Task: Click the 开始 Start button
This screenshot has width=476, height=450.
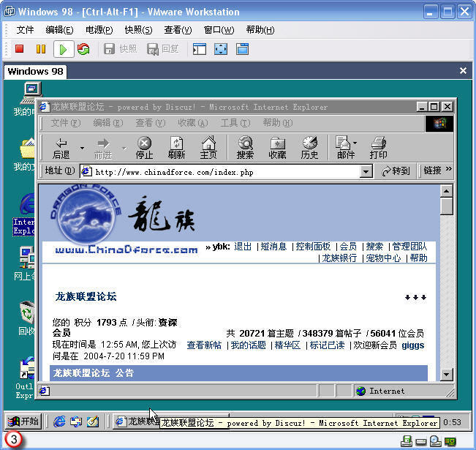Action: click(x=23, y=421)
